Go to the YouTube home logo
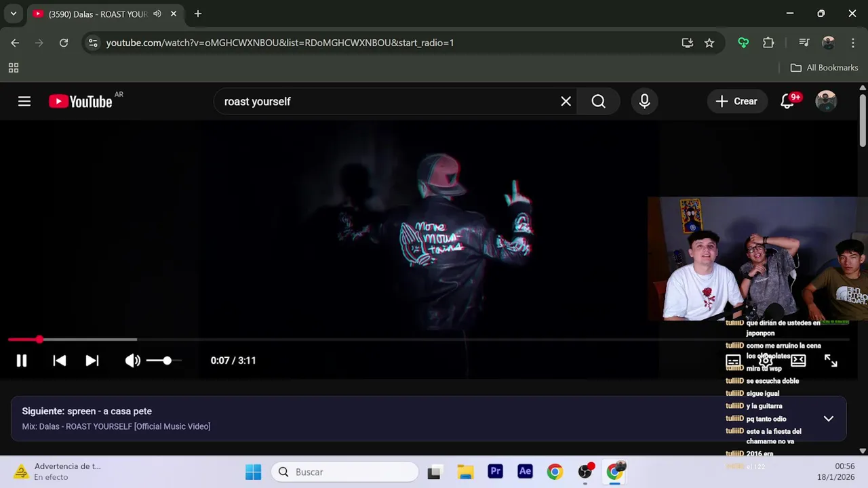868x488 pixels. [x=81, y=102]
